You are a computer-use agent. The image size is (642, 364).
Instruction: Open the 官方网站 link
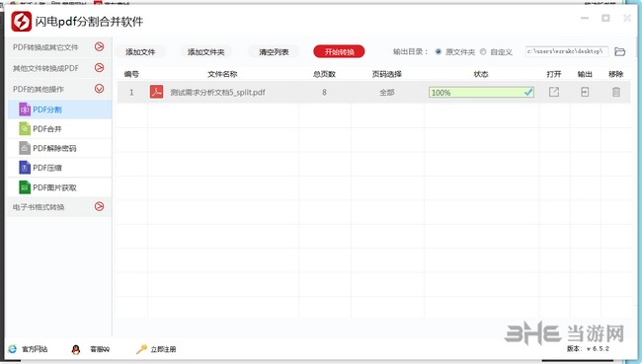click(x=35, y=349)
